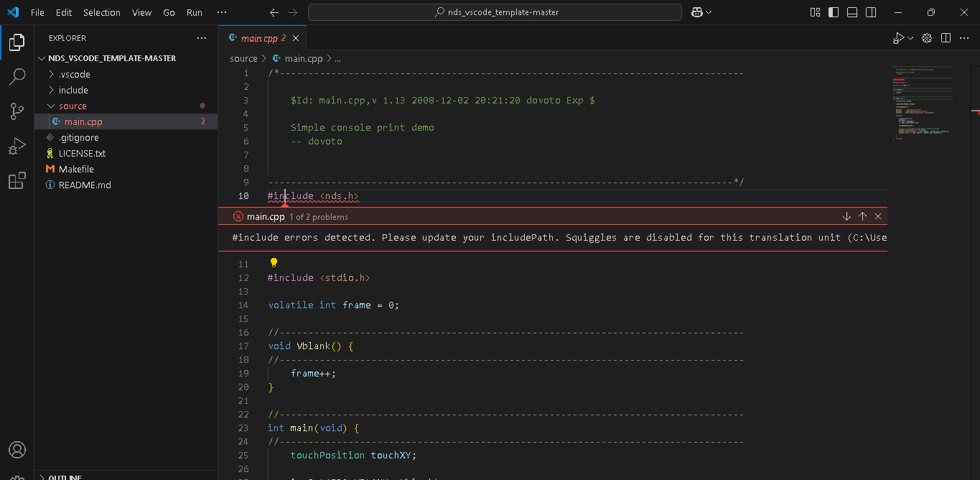Click the gear icon in editor toolbar
This screenshot has height=480, width=980.
[927, 38]
